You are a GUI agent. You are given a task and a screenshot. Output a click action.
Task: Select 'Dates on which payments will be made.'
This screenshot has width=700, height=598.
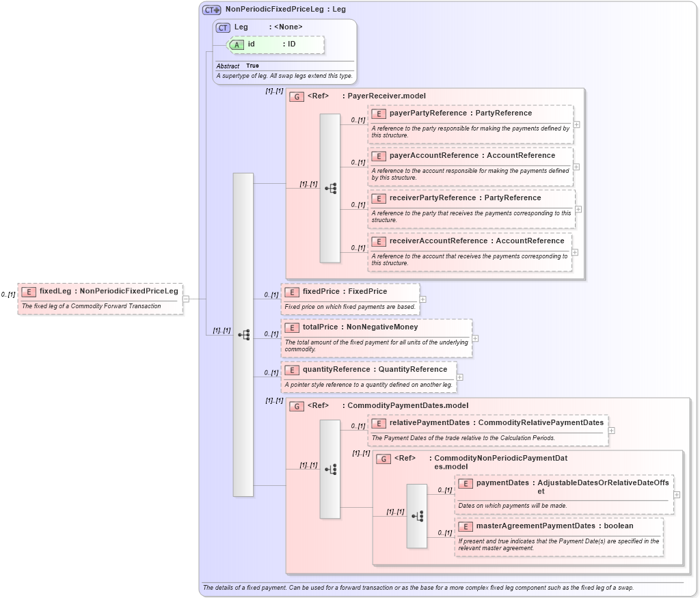[x=513, y=506]
